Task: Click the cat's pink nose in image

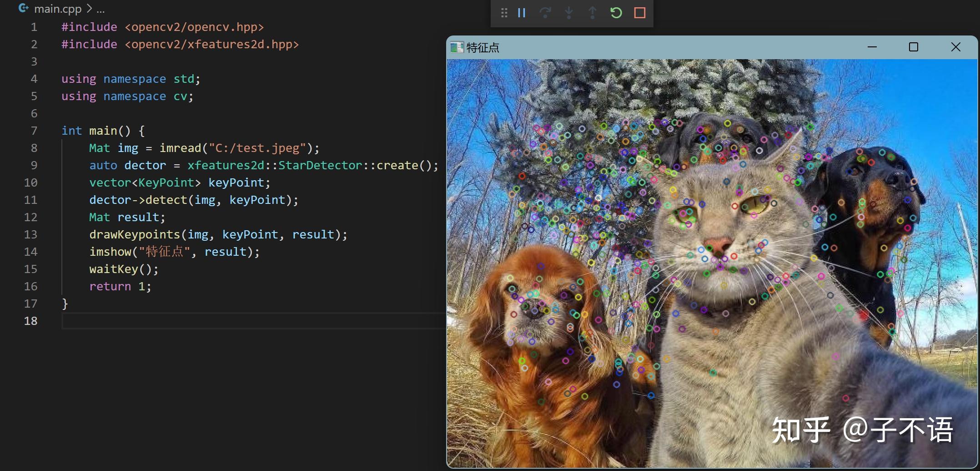Action: [718, 246]
